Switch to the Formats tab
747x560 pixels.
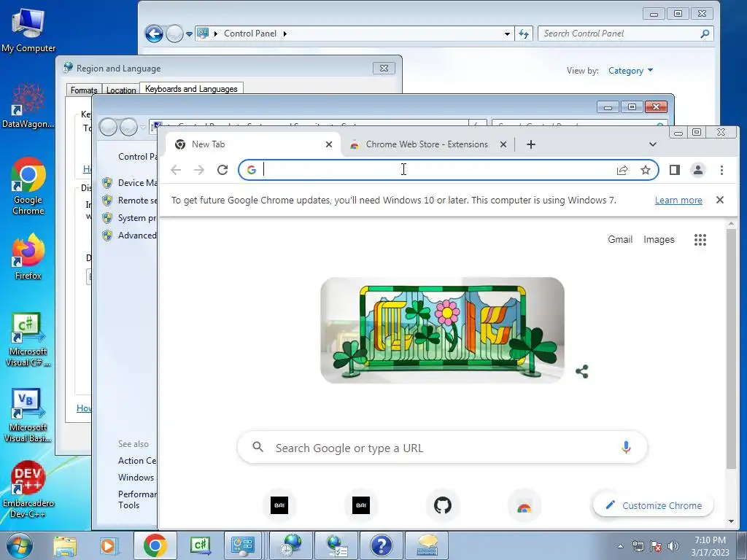tap(84, 90)
